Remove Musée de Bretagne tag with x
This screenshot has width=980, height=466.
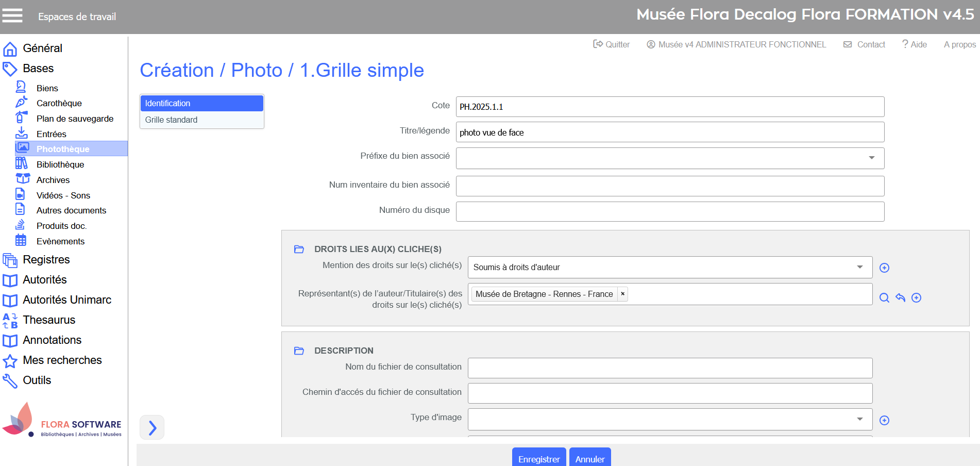pyautogui.click(x=622, y=294)
